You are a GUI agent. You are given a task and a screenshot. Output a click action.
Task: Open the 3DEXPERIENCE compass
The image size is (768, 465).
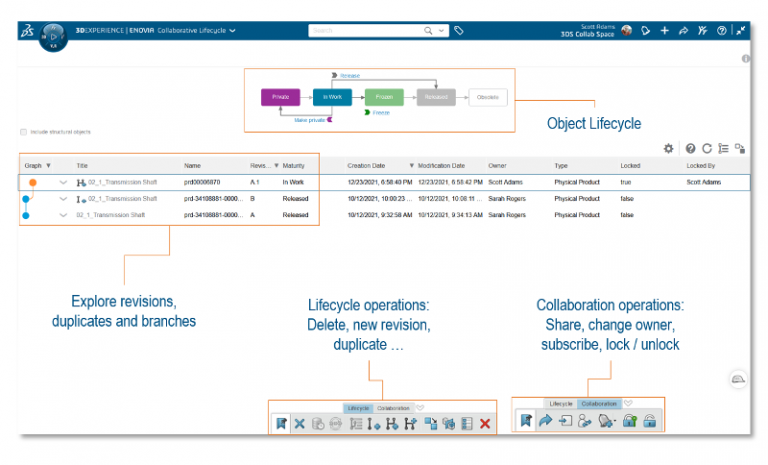click(53, 38)
